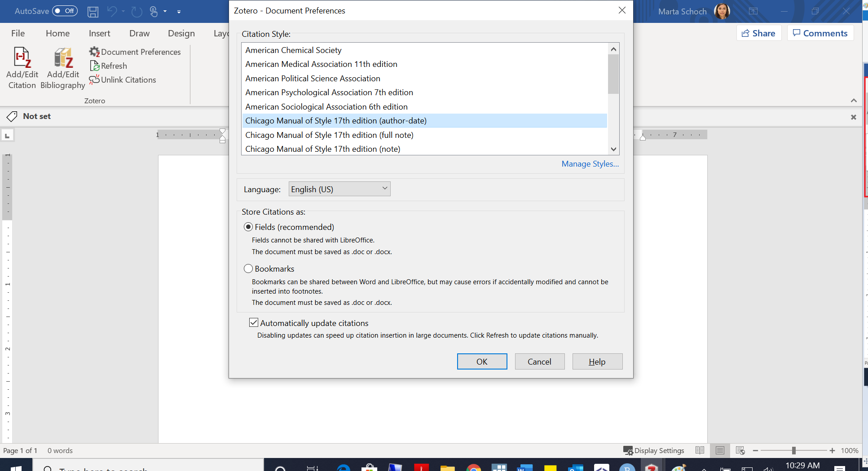Viewport: 868px width, 471px height.
Task: Click Help in Document Preferences
Action: 597,361
